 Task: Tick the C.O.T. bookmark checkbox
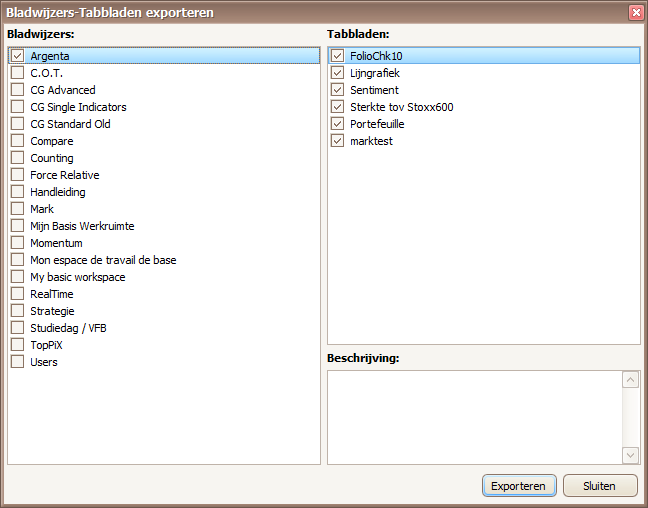click(x=17, y=73)
